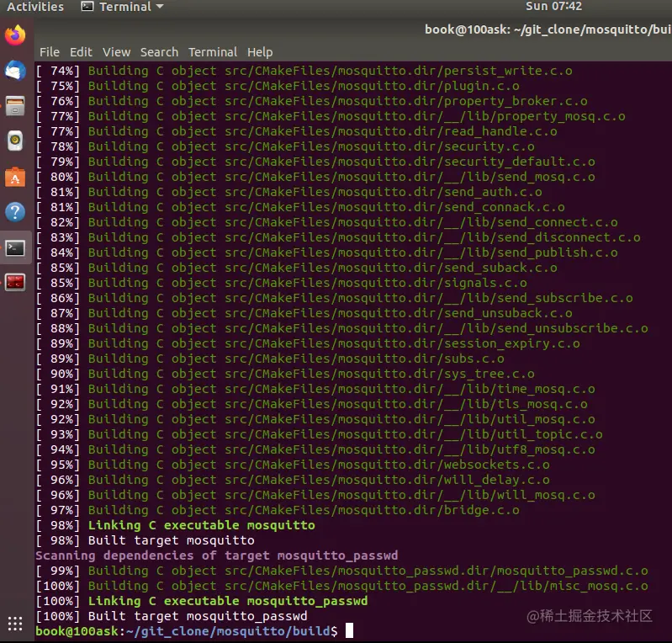Click the line ending send_mosq.c.o
The width and height of the screenshot is (672, 643).
click(x=315, y=177)
